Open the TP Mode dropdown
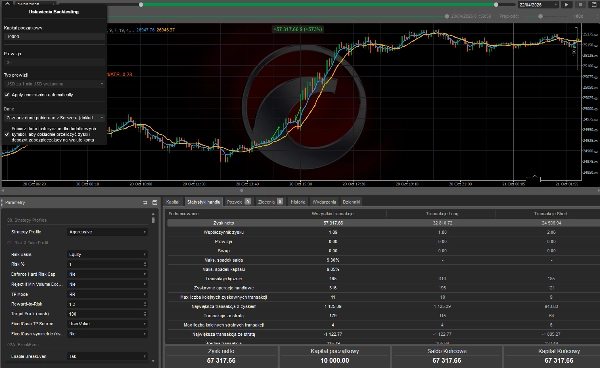Image resolution: width=600 pixels, height=368 pixels. click(x=107, y=294)
